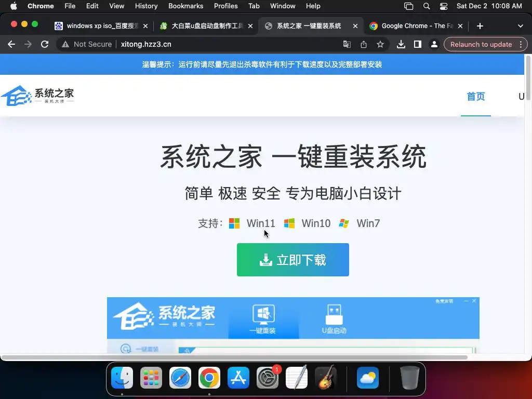Image resolution: width=532 pixels, height=399 pixels.
Task: Click Relaunch to update button
Action: click(x=481, y=45)
